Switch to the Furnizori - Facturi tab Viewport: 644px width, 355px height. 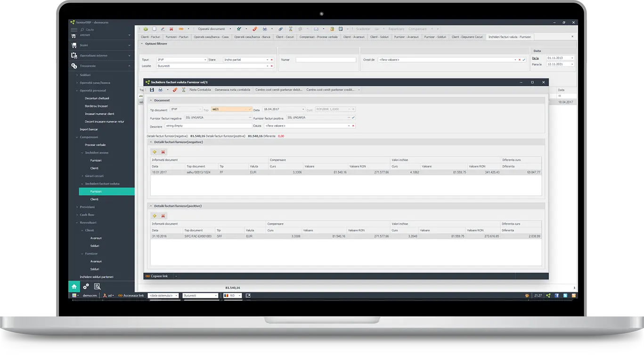point(177,37)
